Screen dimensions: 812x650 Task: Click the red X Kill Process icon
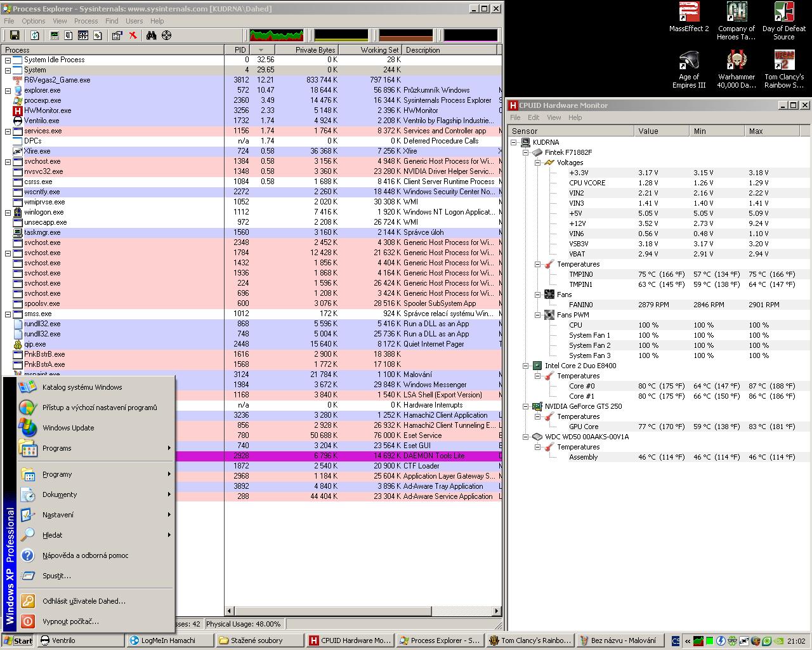tap(133, 36)
